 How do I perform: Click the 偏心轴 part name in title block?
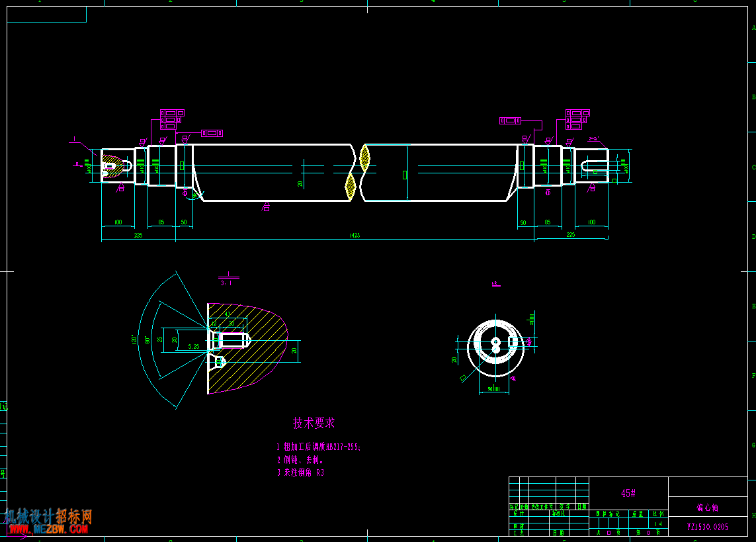707,508
